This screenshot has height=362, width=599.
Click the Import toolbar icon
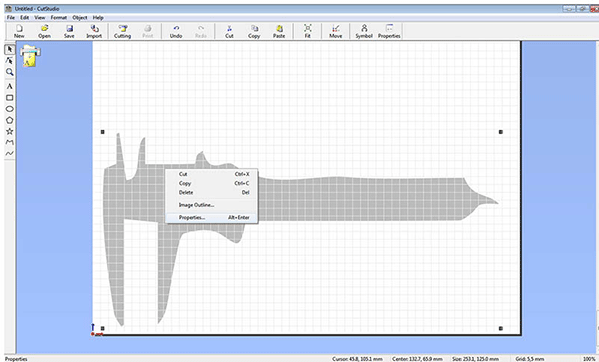click(94, 31)
